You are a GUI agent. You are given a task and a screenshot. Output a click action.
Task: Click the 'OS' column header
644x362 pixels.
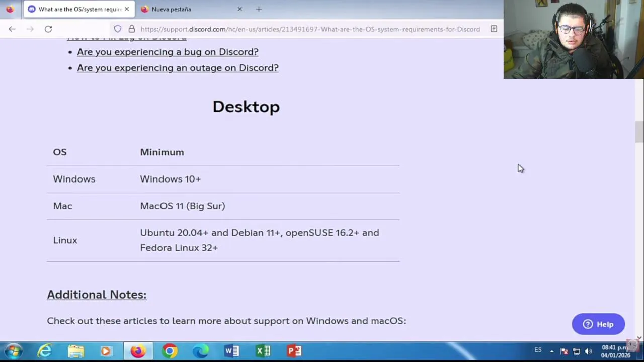60,152
